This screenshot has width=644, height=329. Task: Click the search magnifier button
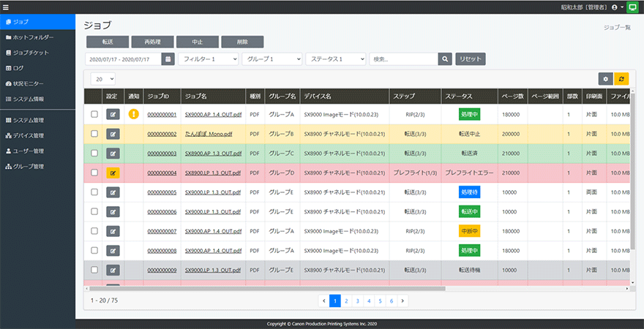444,59
